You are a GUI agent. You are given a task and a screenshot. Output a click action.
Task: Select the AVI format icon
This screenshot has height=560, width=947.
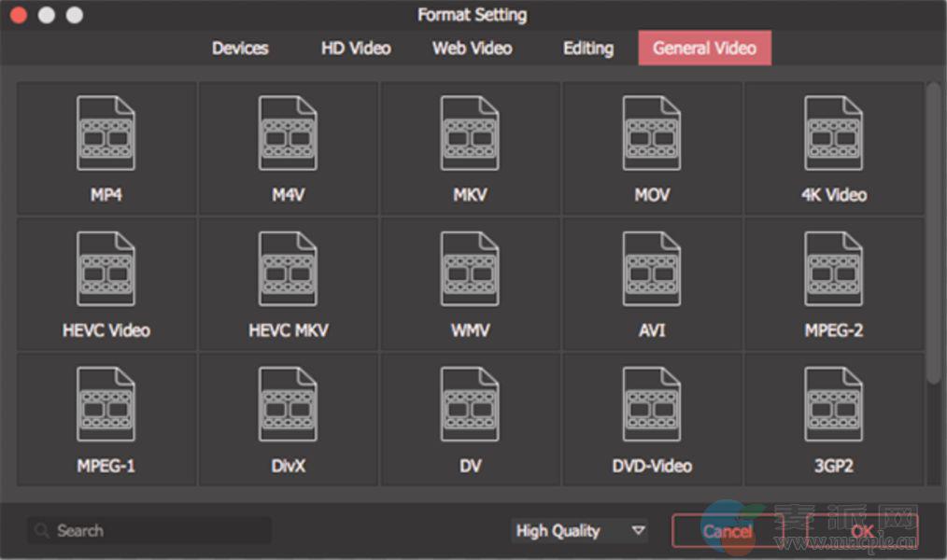click(x=652, y=271)
